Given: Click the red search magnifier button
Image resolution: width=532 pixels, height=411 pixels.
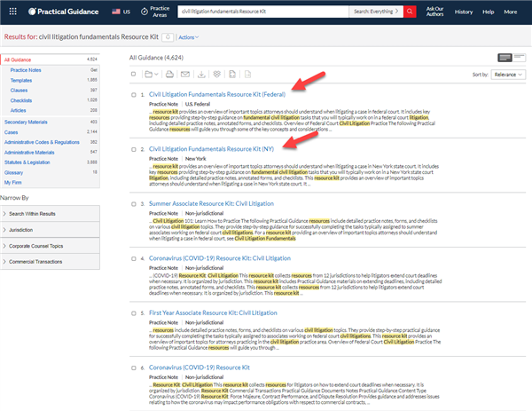Looking at the screenshot, I should [410, 12].
